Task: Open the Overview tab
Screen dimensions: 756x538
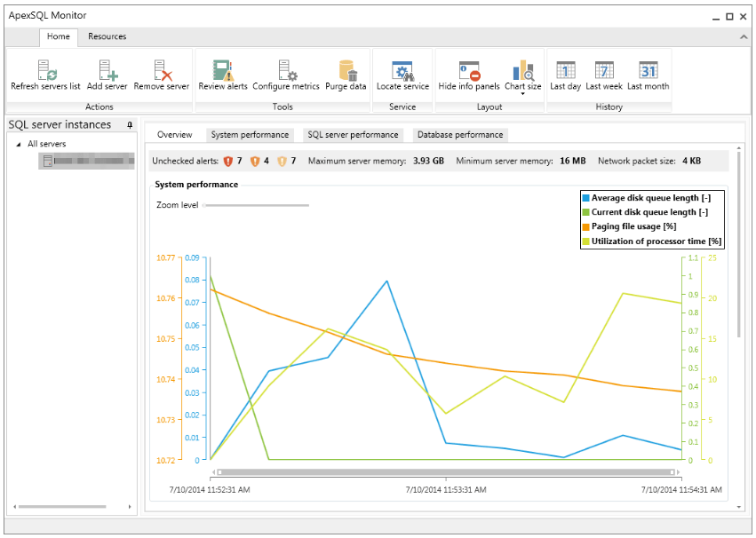Action: 174,135
